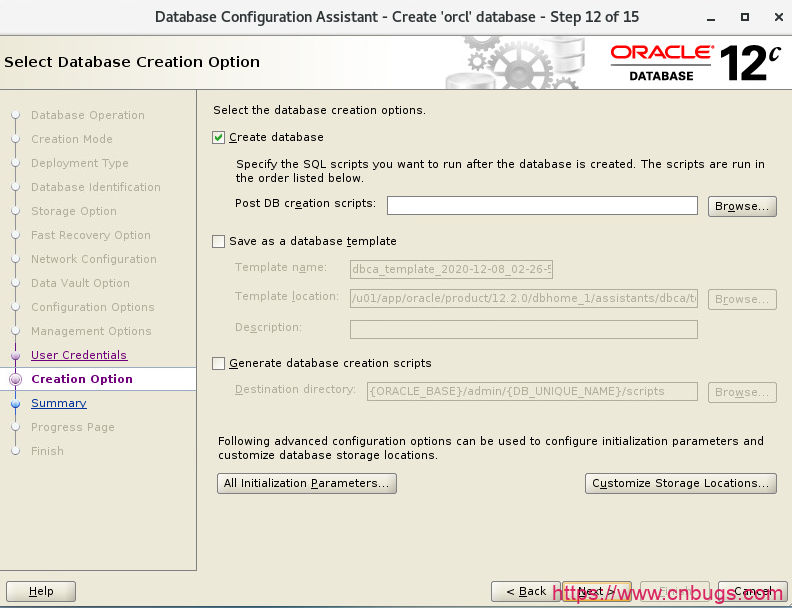This screenshot has height=608, width=792.
Task: Browse for Post DB creation scripts
Action: [742, 206]
